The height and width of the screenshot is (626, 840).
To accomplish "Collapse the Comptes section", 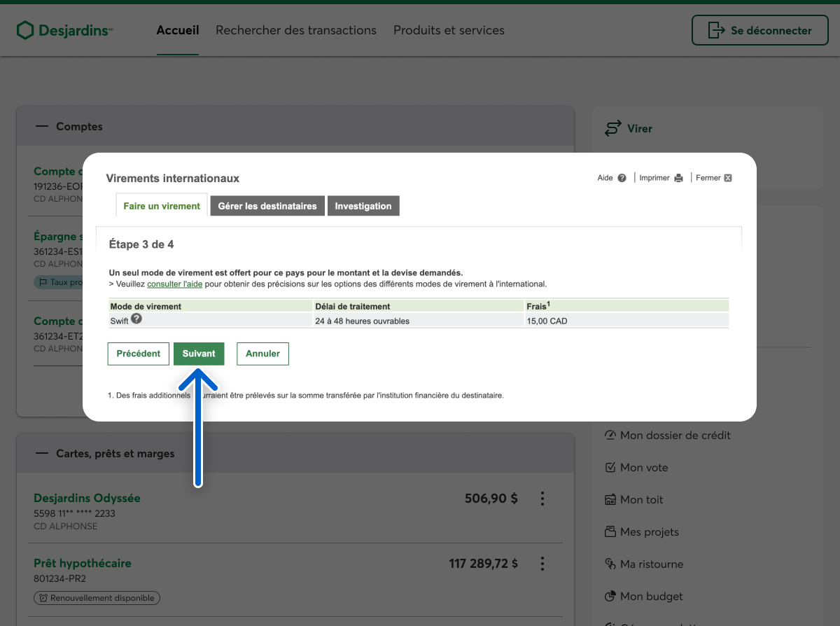I will 42,127.
